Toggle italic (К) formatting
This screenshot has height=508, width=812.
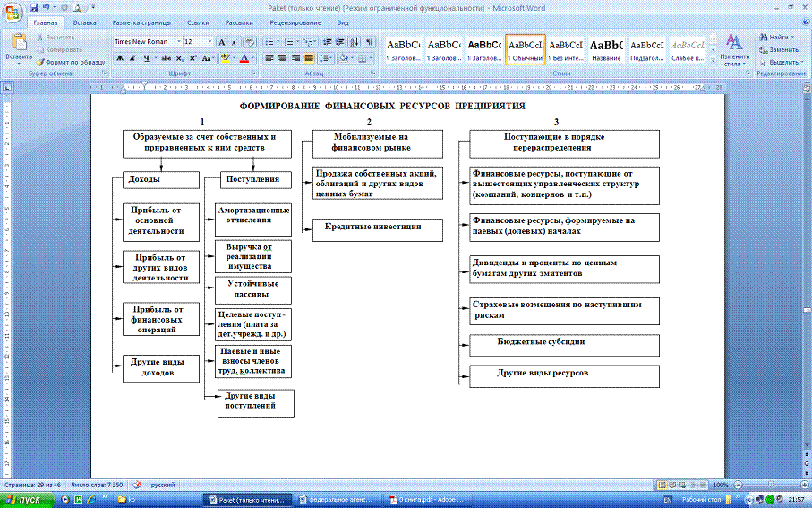point(132,58)
